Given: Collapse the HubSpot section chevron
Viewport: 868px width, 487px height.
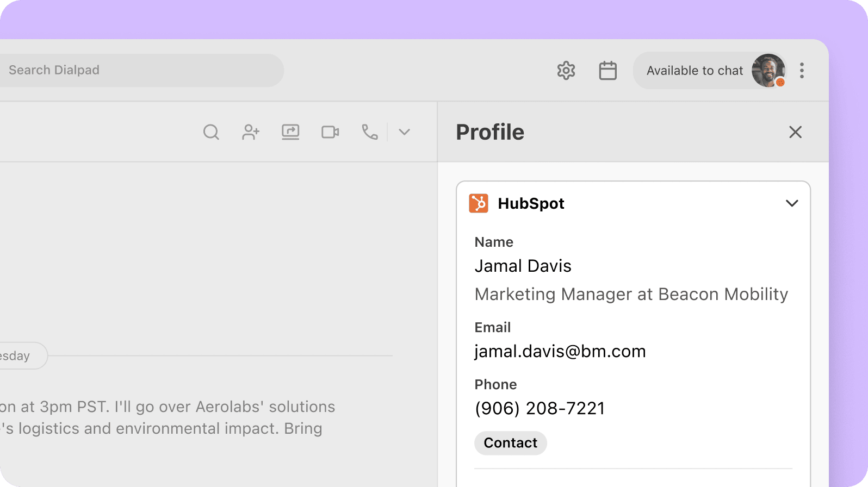Looking at the screenshot, I should coord(792,203).
